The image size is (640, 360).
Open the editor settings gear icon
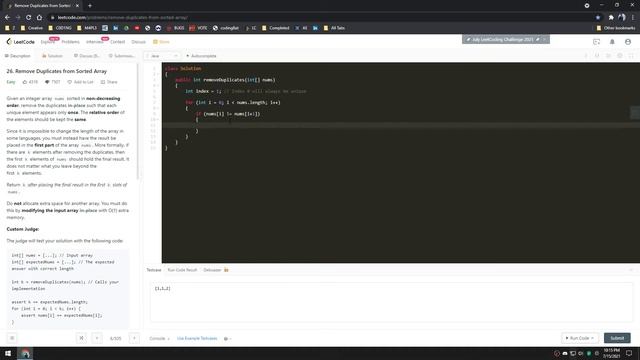(620, 56)
